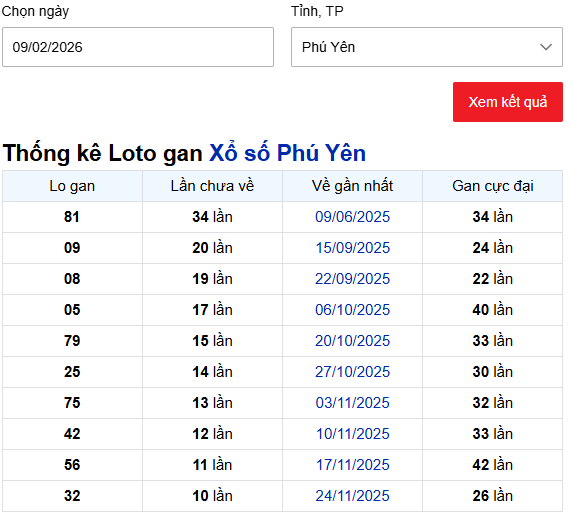This screenshot has height=521, width=571.
Task: Open date link 22/09/2025
Action: pos(353,279)
